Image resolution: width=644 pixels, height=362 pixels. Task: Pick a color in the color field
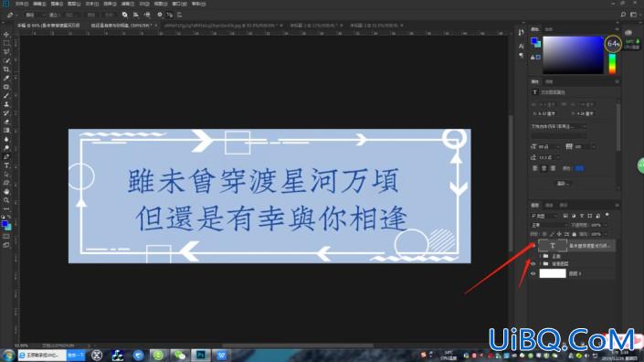573,55
